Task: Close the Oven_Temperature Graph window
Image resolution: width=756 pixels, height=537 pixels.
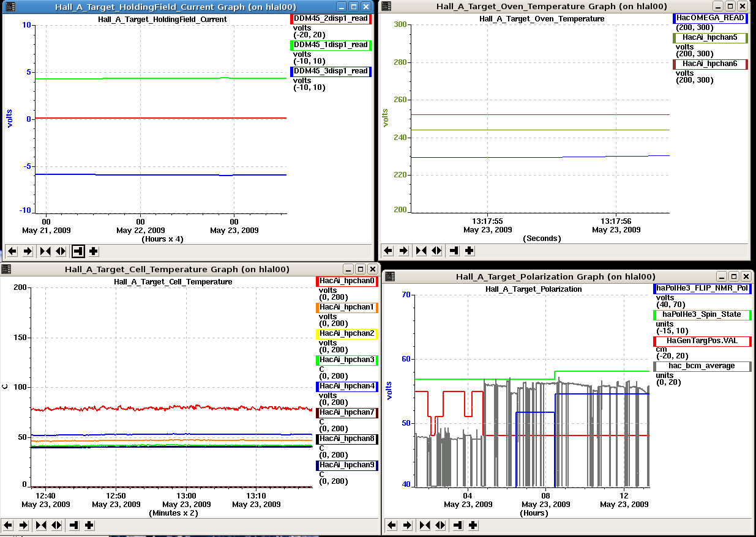Action: pos(741,7)
